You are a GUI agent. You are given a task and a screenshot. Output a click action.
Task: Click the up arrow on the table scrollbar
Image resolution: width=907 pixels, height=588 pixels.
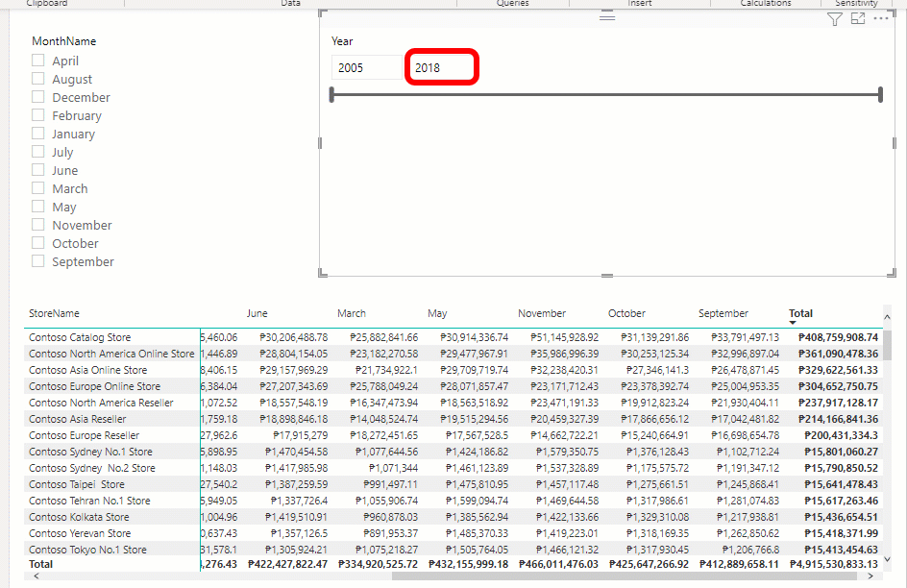pyautogui.click(x=888, y=317)
